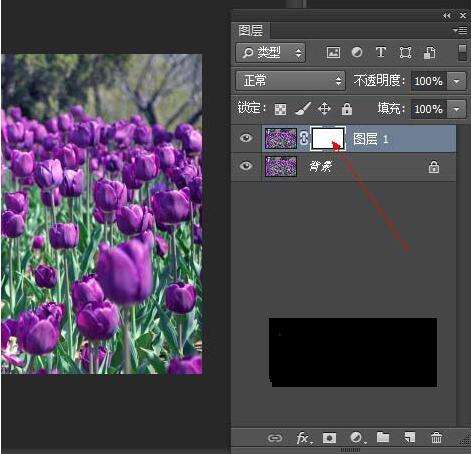Click the lock all padlock icon

click(x=347, y=109)
